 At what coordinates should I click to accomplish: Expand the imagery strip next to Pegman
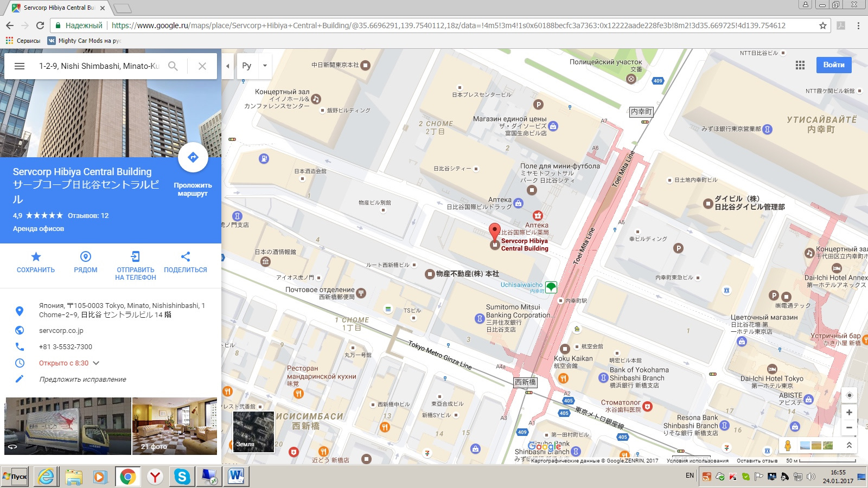849,445
